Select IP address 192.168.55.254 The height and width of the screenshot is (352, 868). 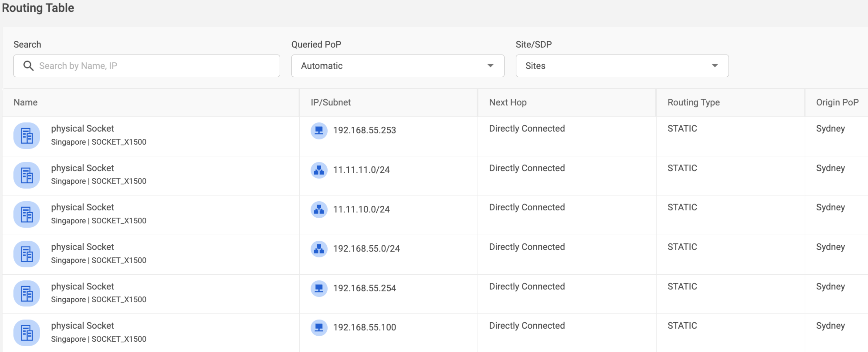point(364,288)
